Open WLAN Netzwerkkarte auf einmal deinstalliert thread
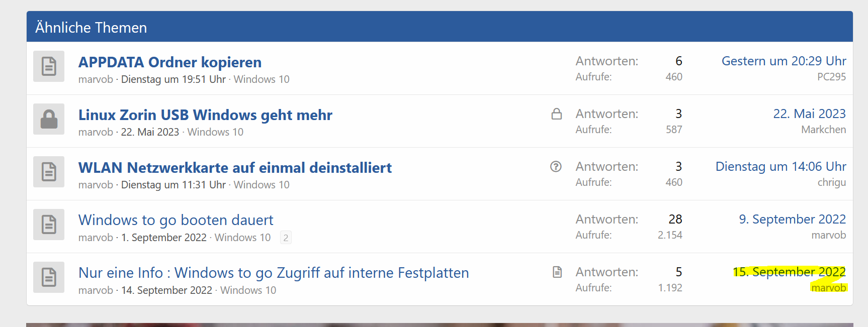This screenshot has height=327, width=868. (x=235, y=168)
